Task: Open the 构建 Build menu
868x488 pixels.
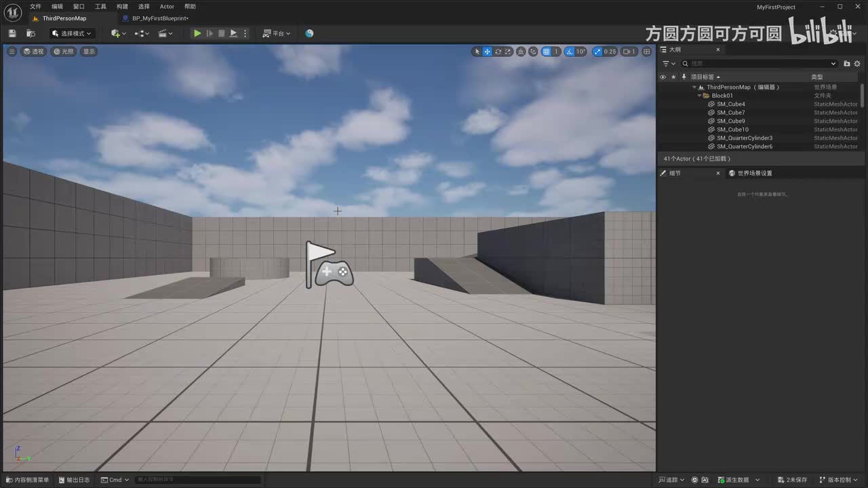Action: pyautogui.click(x=122, y=7)
